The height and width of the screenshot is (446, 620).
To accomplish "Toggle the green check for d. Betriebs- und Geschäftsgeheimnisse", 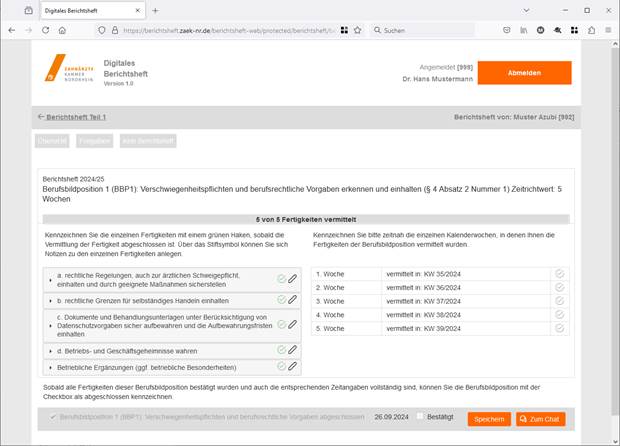I will pyautogui.click(x=282, y=350).
